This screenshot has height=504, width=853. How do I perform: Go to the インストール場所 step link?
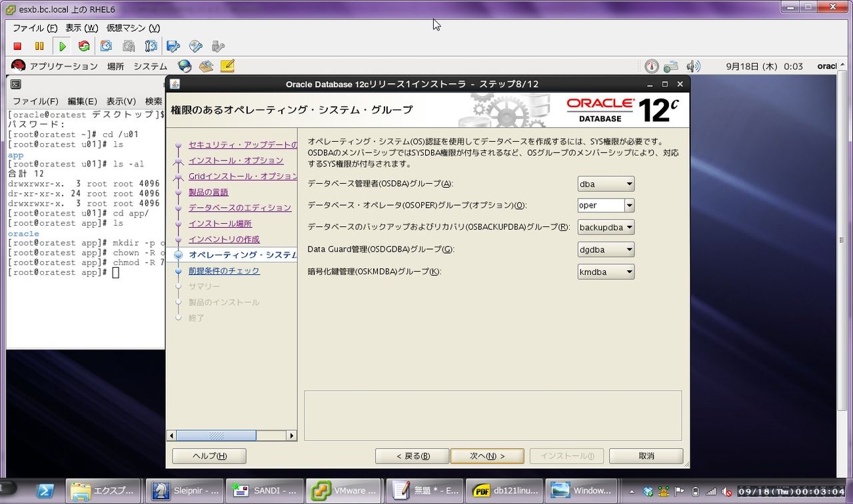pos(220,224)
